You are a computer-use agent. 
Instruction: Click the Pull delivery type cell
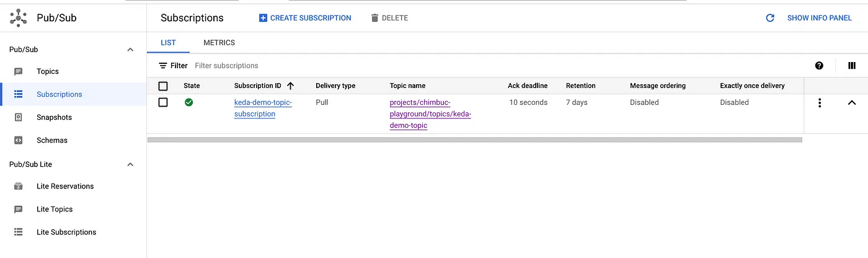(x=322, y=102)
